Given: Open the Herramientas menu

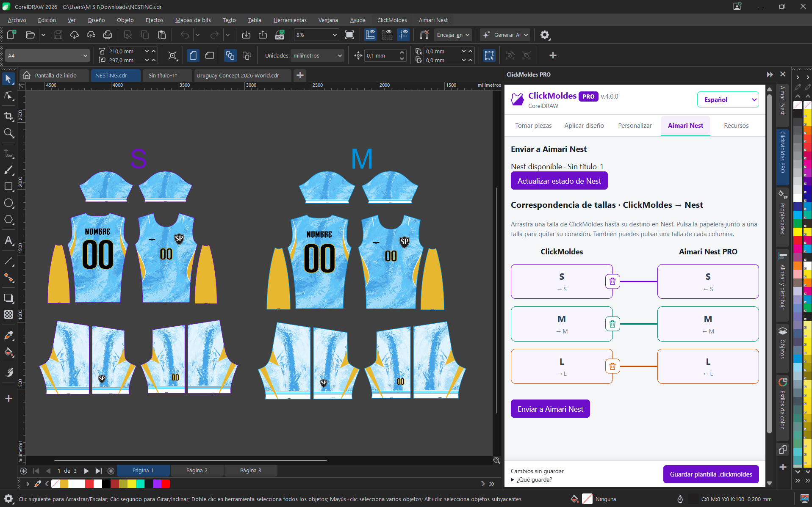Looking at the screenshot, I should (x=290, y=20).
